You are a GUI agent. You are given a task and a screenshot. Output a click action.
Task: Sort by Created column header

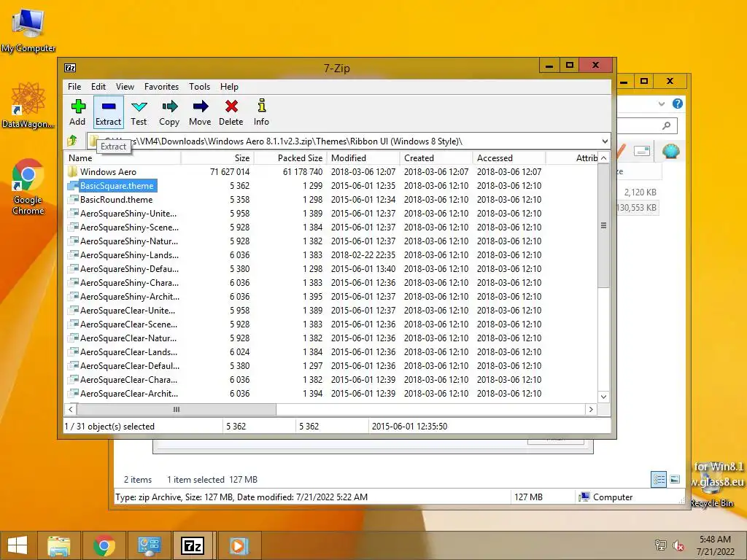[x=436, y=158]
